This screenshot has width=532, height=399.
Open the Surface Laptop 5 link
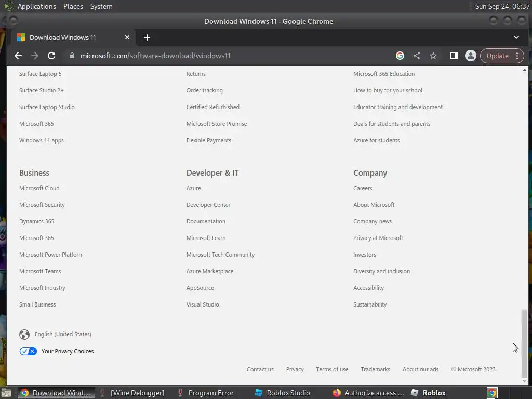41,74
